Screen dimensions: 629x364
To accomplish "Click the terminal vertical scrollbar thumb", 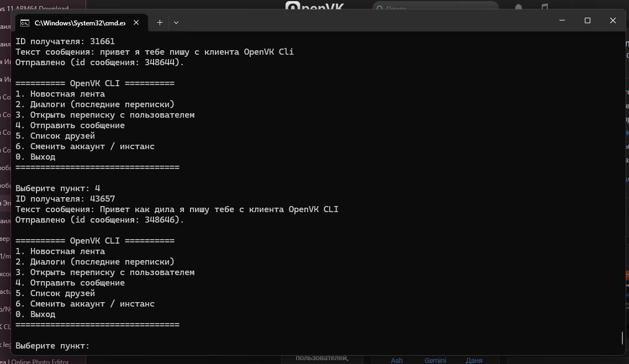I will 622,338.
